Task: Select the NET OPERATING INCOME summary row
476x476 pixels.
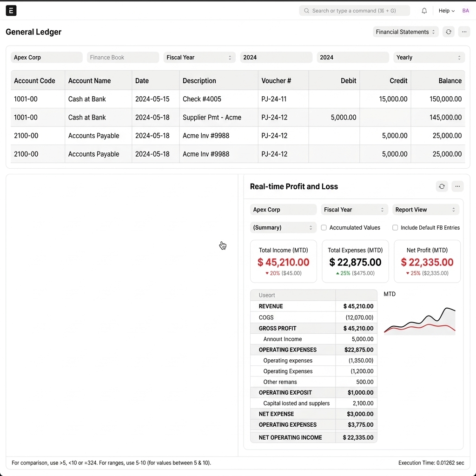Action: (x=313, y=437)
